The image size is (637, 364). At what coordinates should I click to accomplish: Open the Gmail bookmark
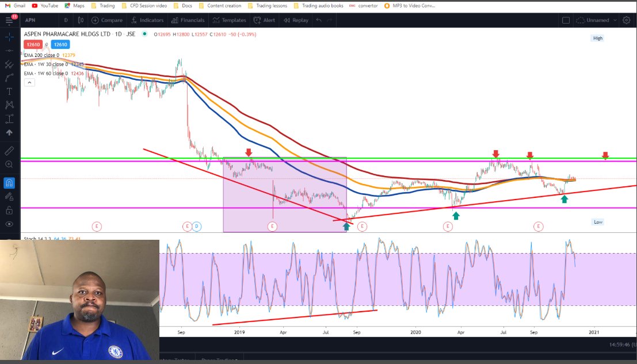coord(16,6)
